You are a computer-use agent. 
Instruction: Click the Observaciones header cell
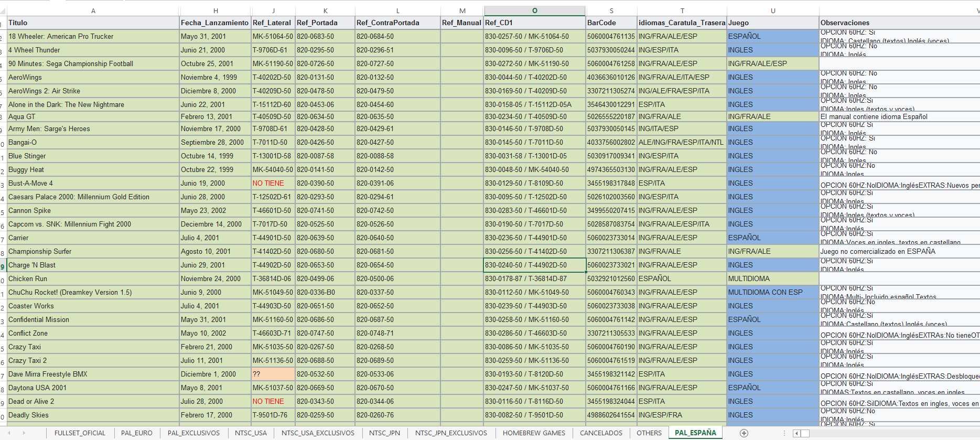[899, 23]
